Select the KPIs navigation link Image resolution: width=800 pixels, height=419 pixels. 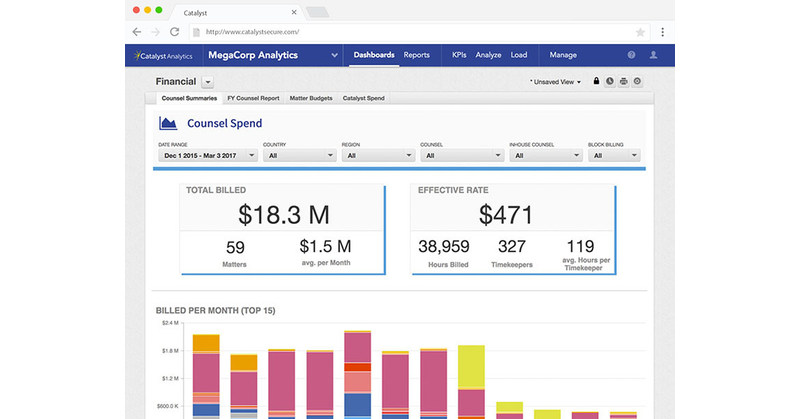click(459, 55)
